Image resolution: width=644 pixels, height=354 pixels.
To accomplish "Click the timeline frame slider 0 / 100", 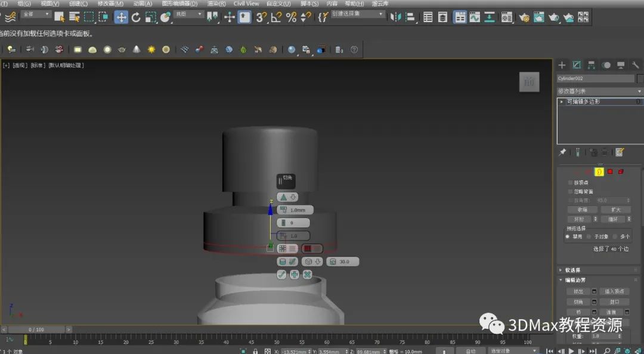I will [x=36, y=330].
